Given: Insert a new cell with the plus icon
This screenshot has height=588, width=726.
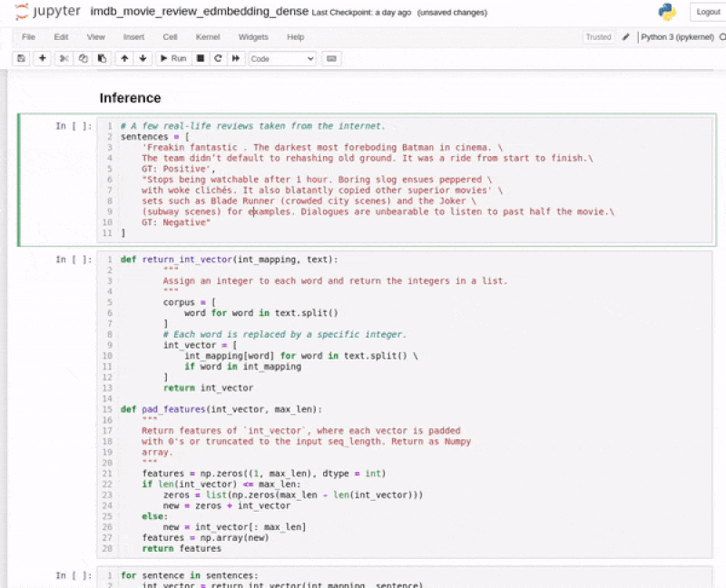Looking at the screenshot, I should click(x=43, y=58).
